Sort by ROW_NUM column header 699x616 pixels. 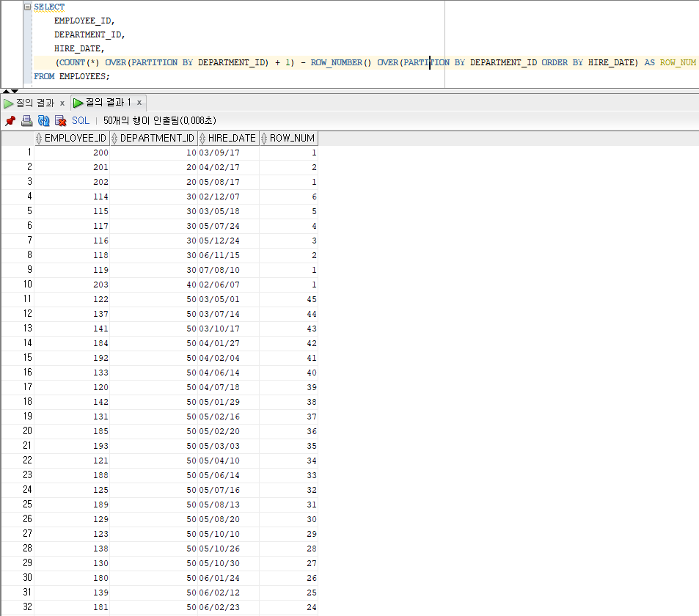(x=288, y=138)
